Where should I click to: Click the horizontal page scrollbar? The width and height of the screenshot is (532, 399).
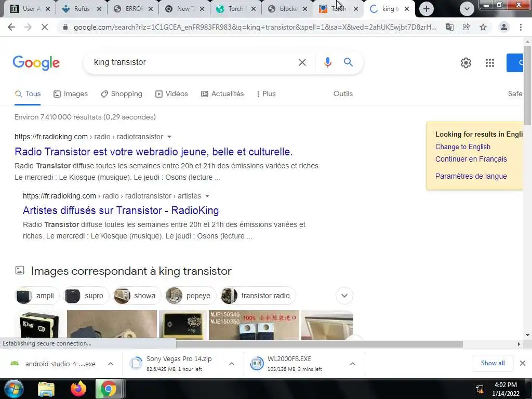click(x=319, y=344)
